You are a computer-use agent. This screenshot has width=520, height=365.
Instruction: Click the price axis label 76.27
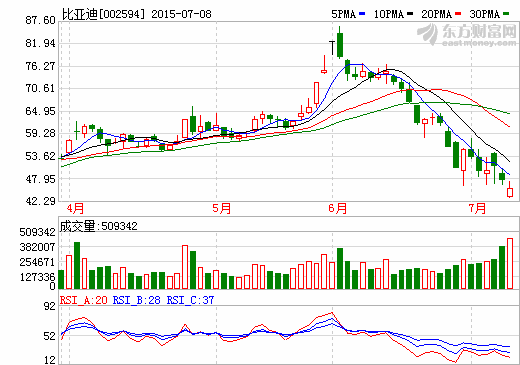click(40, 66)
